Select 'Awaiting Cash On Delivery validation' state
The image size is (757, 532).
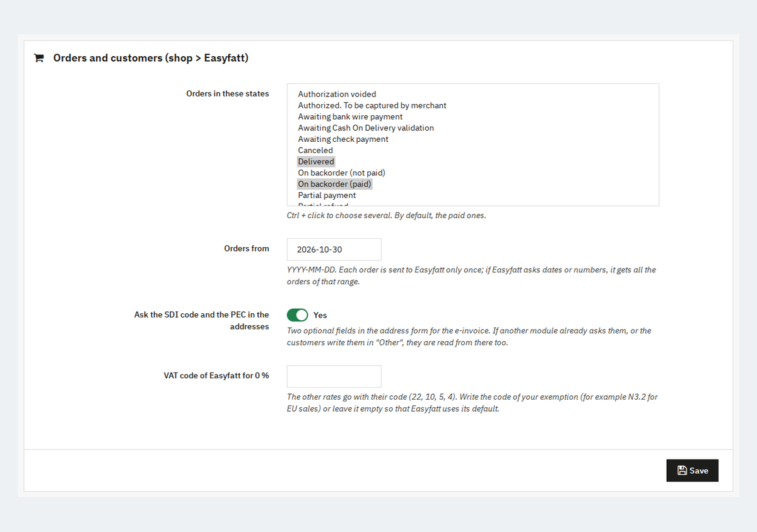tap(366, 128)
